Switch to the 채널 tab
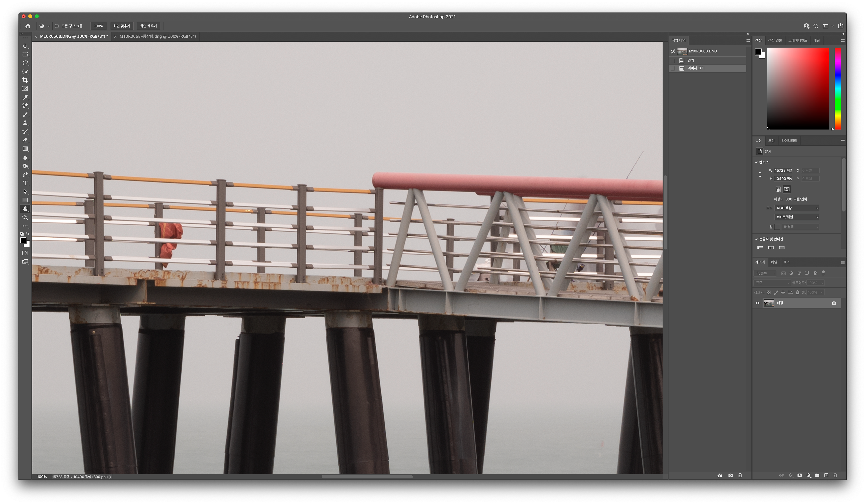The image size is (865, 504). (x=774, y=262)
